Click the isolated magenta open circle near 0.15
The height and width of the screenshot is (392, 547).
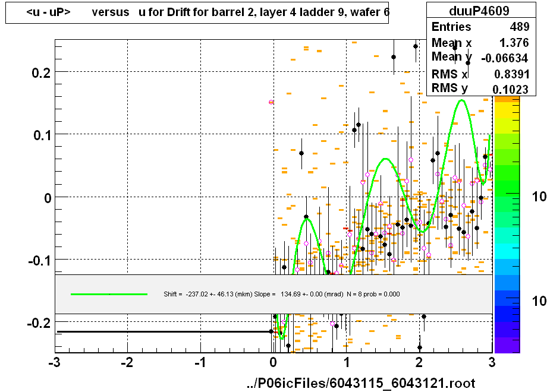271,102
